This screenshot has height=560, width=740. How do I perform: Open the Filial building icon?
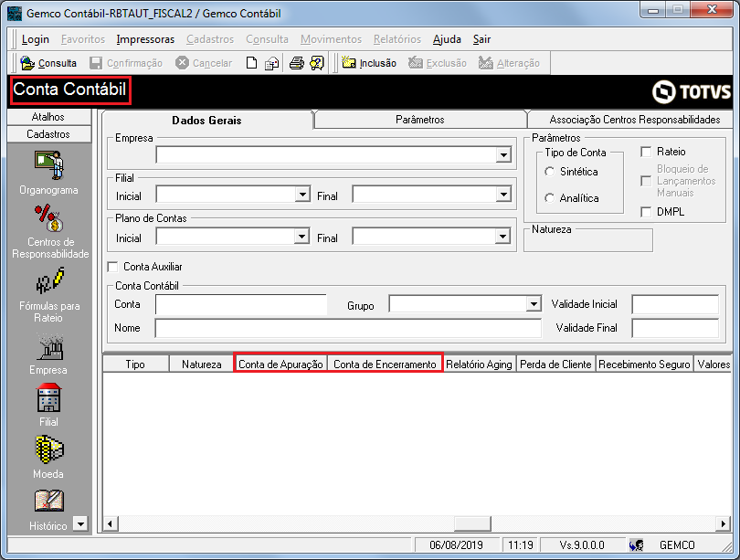[x=48, y=397]
